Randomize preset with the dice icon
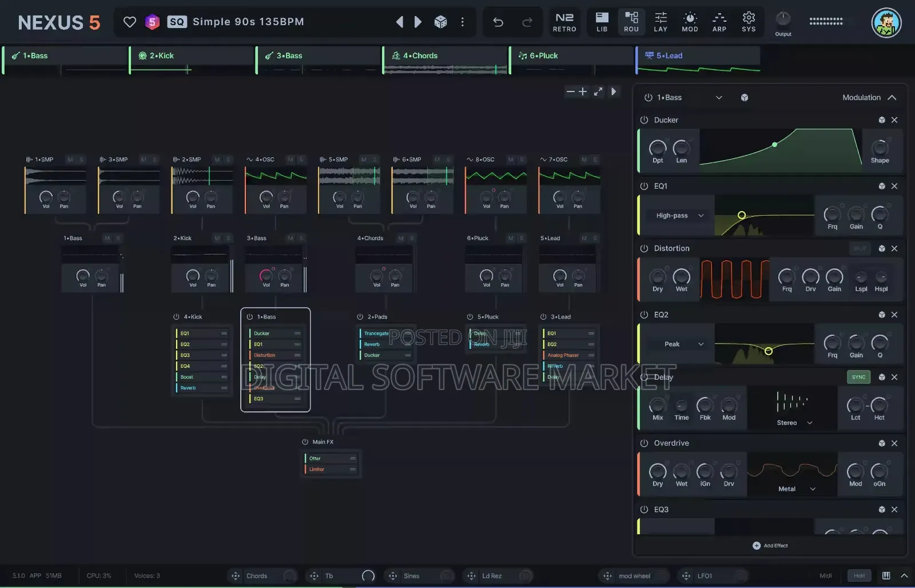The image size is (915, 588). 440,22
